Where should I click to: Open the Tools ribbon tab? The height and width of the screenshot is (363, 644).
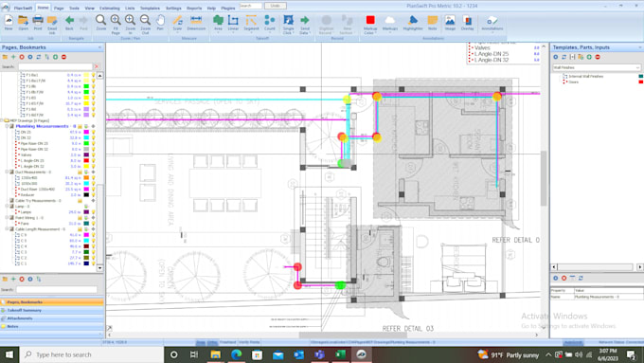[x=74, y=9]
